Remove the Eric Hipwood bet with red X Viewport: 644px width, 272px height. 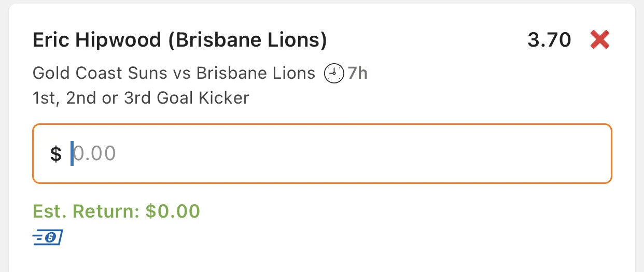tap(599, 40)
